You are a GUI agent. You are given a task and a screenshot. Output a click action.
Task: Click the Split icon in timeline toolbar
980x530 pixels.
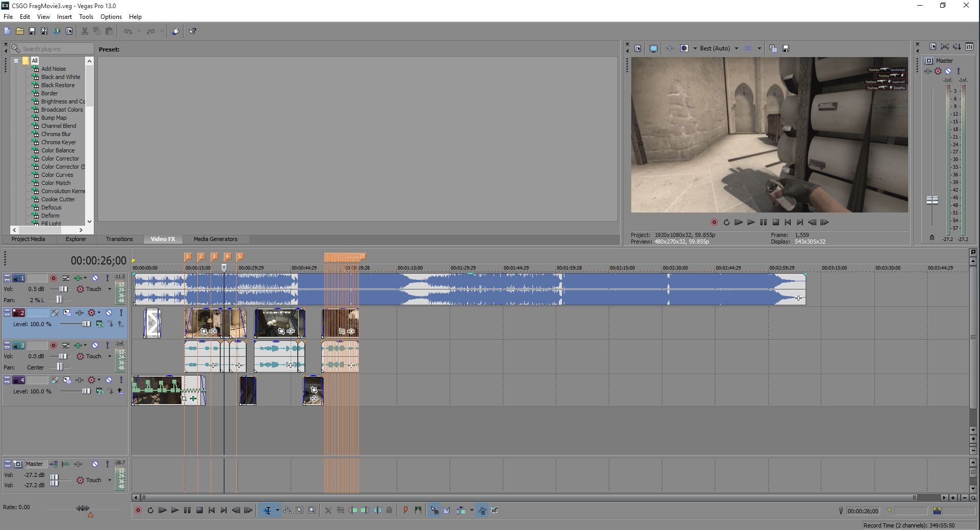377,510
